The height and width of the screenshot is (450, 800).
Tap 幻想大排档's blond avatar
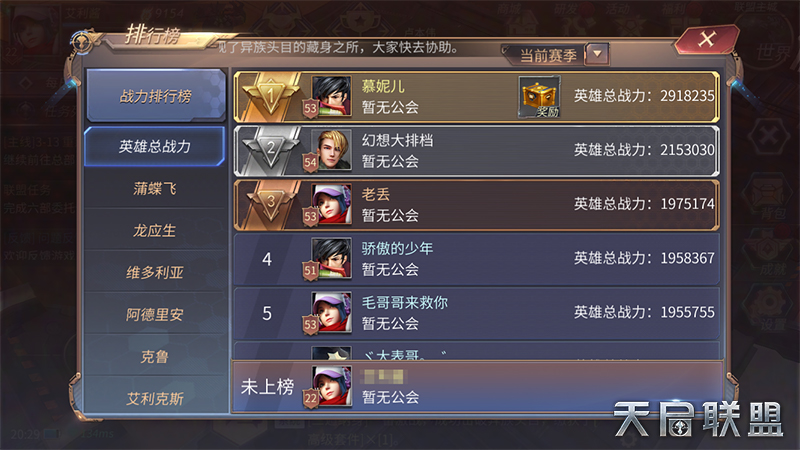click(x=331, y=150)
